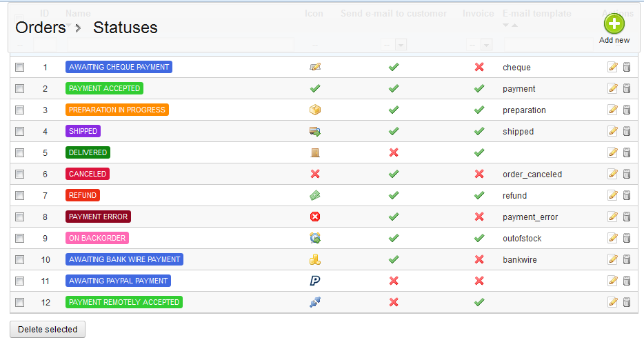Click the trash icon for Payment error row
This screenshot has height=340, width=644.
point(627,217)
